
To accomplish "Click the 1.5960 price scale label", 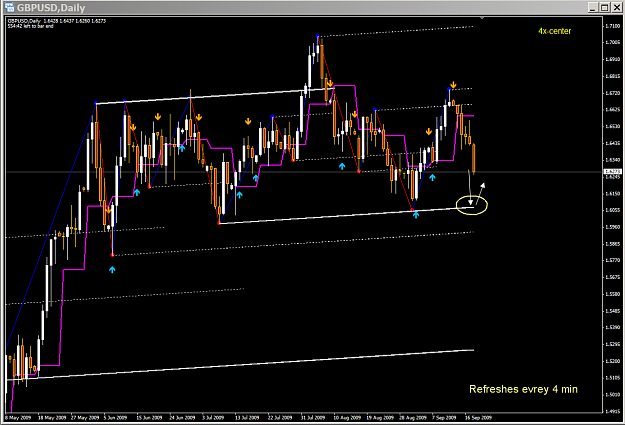I will click(x=613, y=227).
